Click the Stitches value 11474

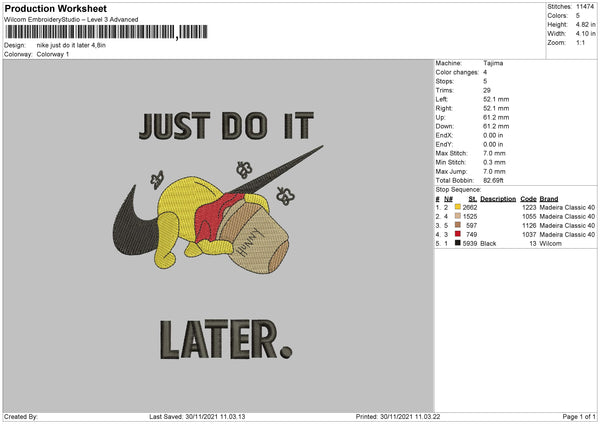[585, 7]
